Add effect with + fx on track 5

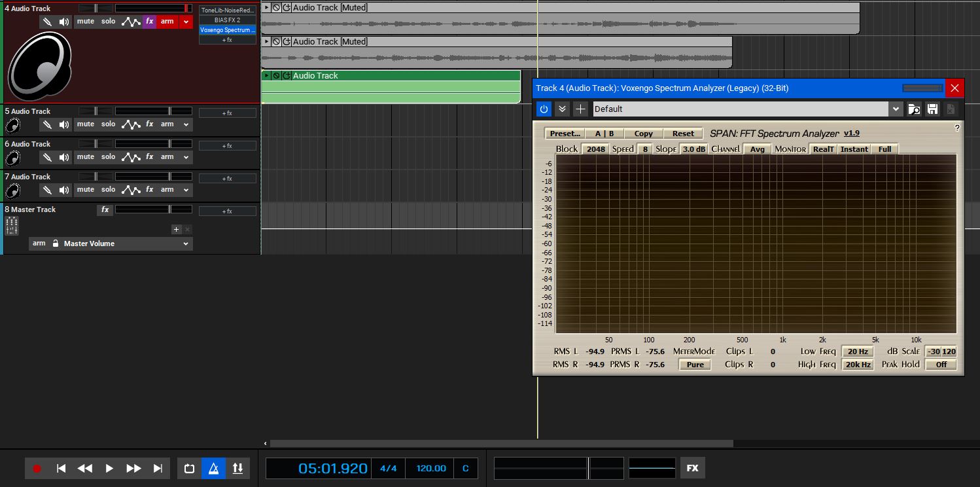(228, 113)
